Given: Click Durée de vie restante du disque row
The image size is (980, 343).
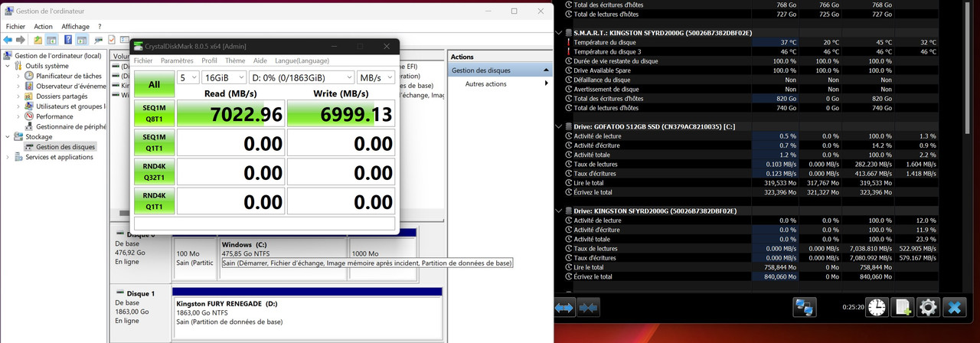Looking at the screenshot, I should pyautogui.click(x=750, y=61).
